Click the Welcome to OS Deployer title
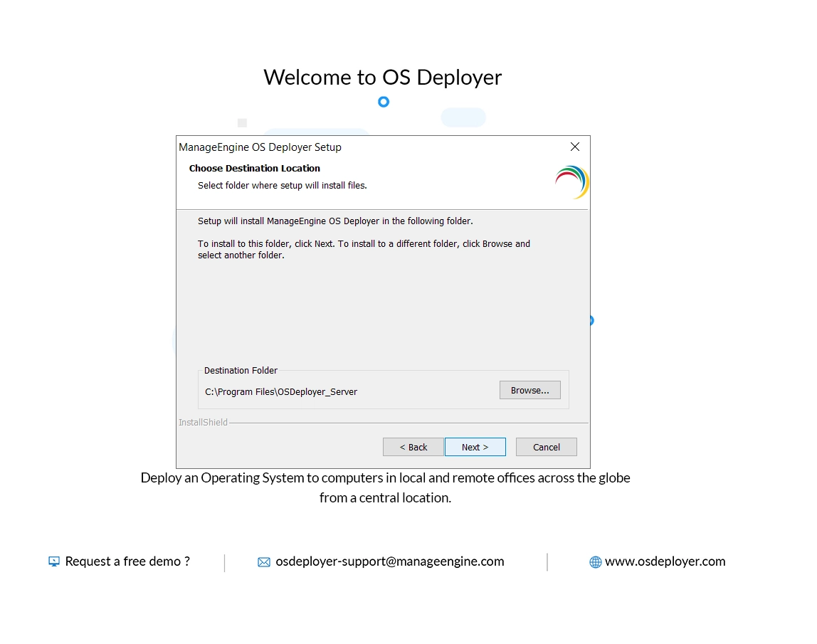Image resolution: width=817 pixels, height=644 pixels. (383, 77)
